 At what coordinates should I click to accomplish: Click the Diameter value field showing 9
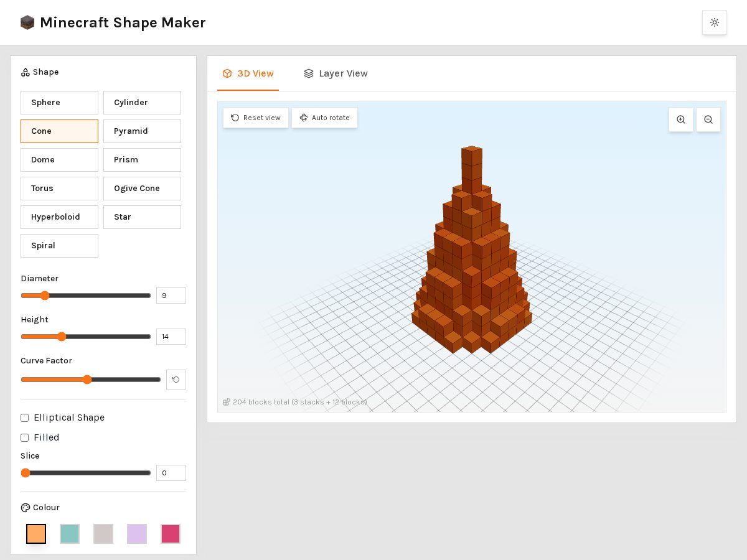(171, 296)
